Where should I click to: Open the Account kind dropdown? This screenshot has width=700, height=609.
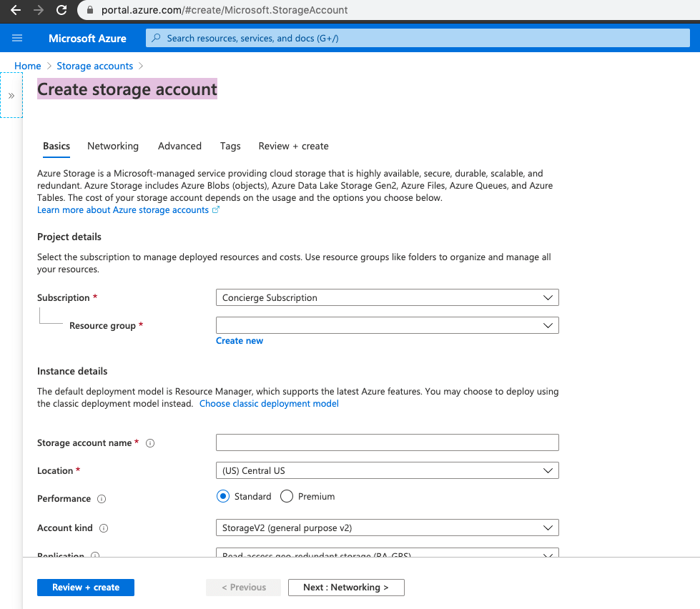387,528
